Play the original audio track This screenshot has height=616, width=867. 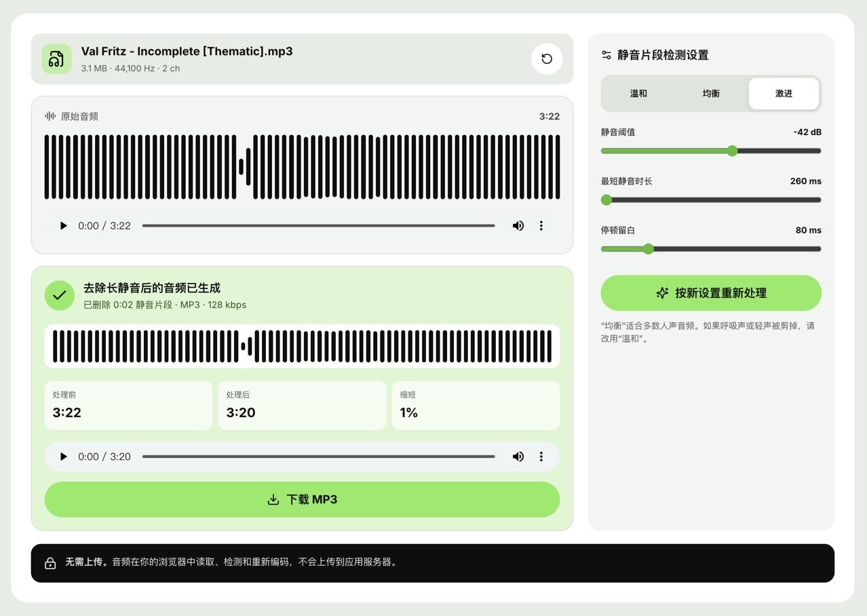63,226
